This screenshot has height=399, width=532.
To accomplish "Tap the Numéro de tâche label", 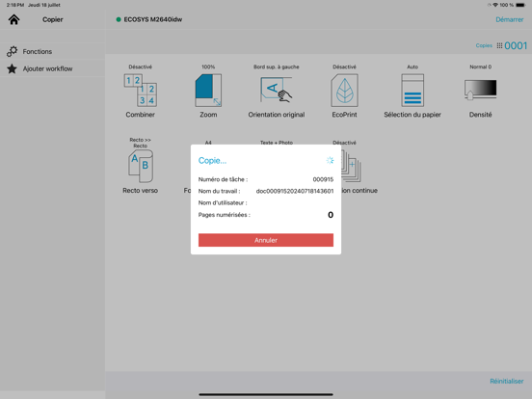I will (223, 179).
